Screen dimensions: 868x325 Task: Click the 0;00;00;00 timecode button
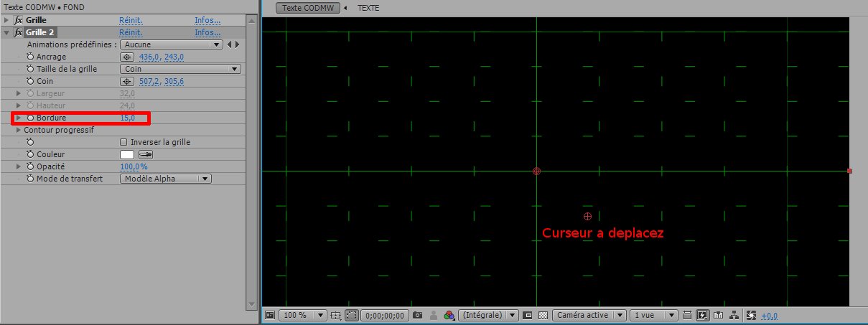tap(386, 315)
